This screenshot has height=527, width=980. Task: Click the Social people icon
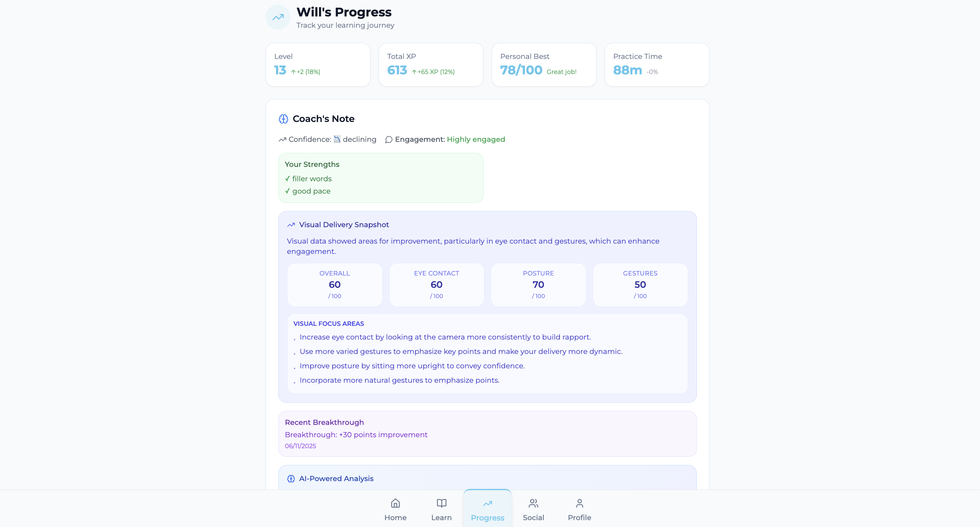tap(533, 503)
